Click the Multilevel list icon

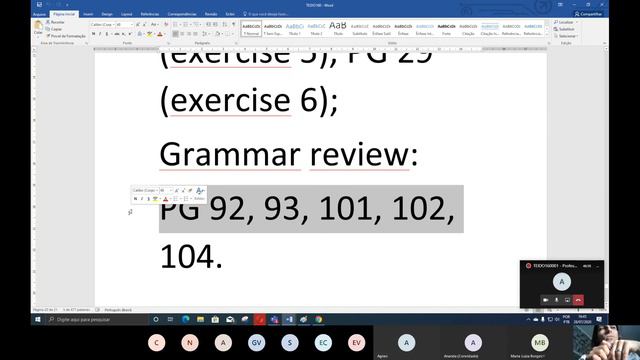coord(197,24)
